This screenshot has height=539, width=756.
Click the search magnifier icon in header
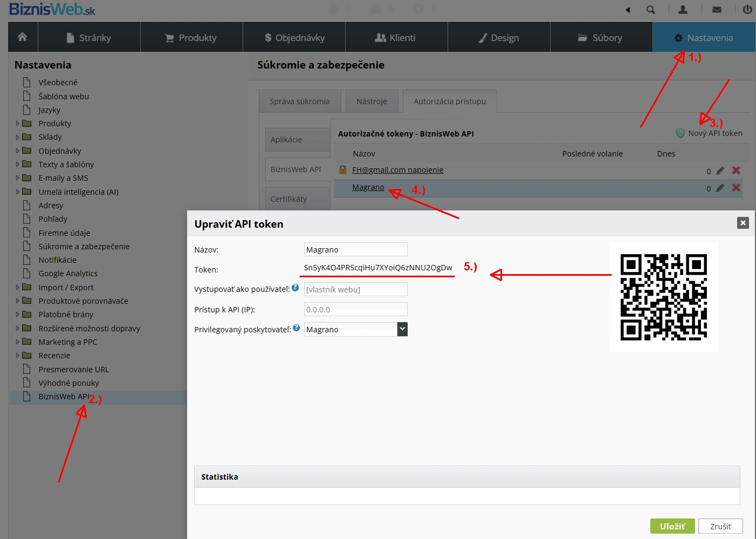tap(651, 10)
